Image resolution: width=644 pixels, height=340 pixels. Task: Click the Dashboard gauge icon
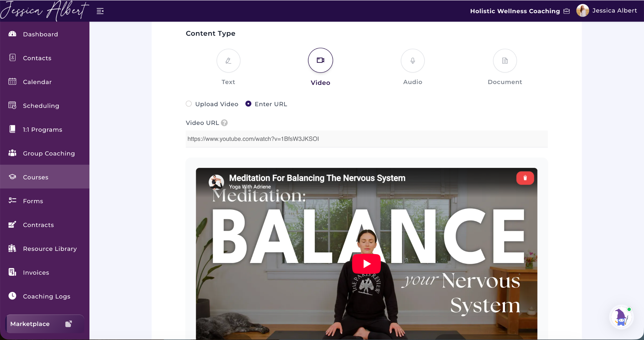(x=12, y=34)
